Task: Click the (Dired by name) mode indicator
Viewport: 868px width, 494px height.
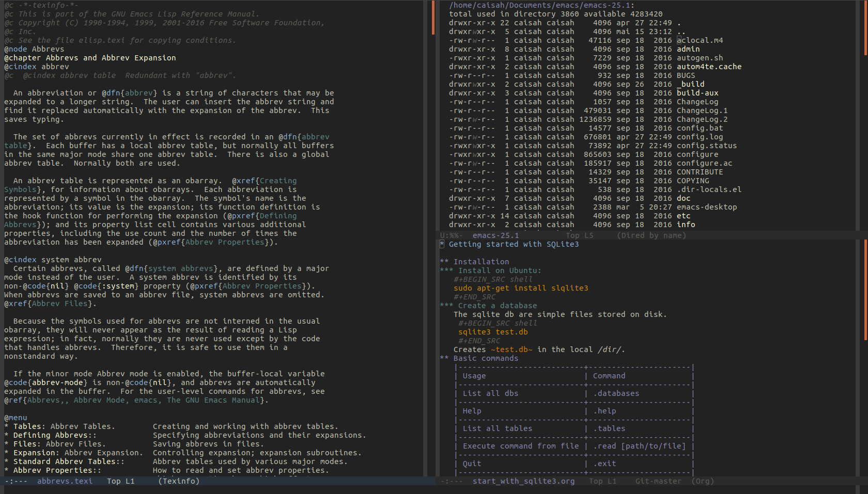Action: 652,235
